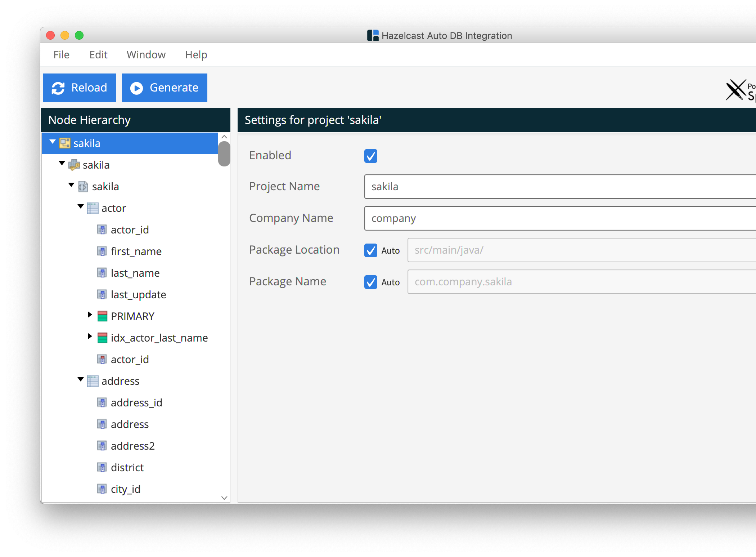Click the address column icon
The image size is (756, 557).
[102, 424]
